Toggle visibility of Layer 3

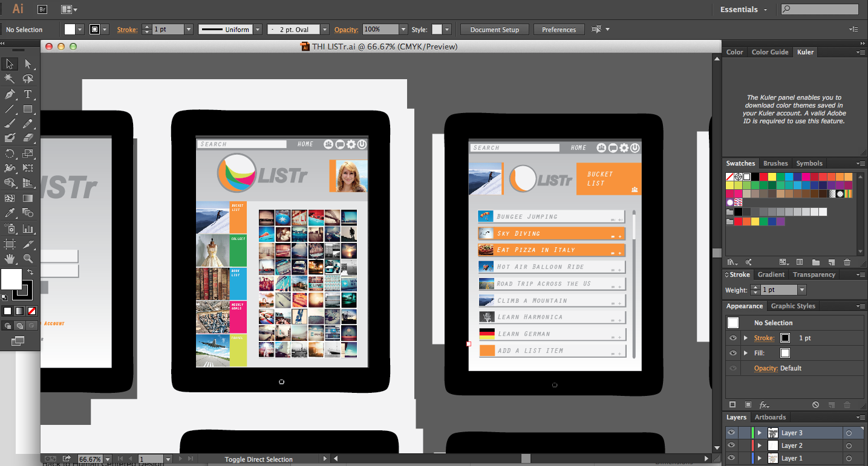tap(732, 433)
